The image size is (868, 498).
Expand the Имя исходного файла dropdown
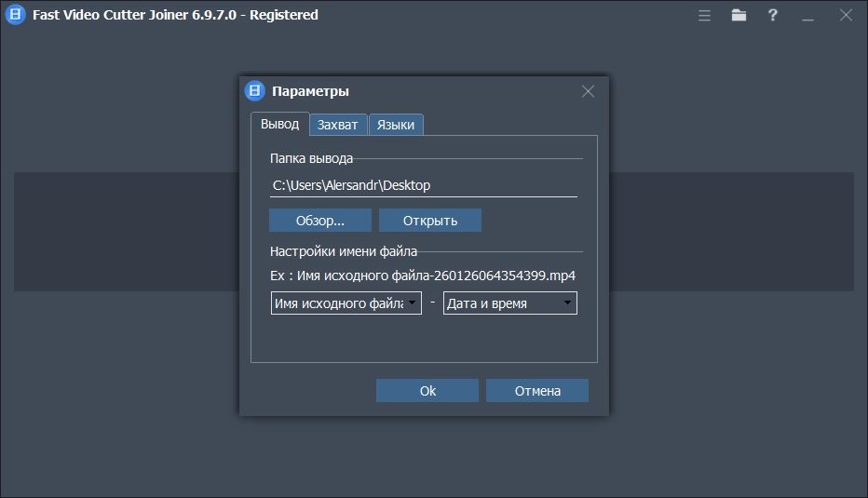pos(411,303)
